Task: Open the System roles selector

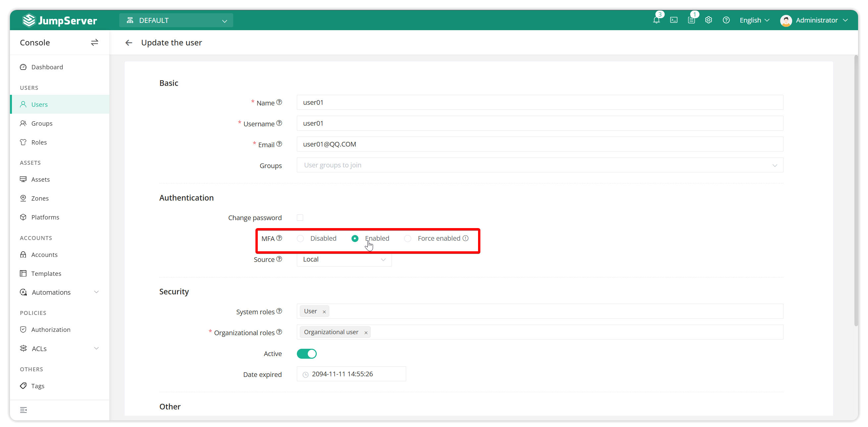Action: [x=540, y=311]
